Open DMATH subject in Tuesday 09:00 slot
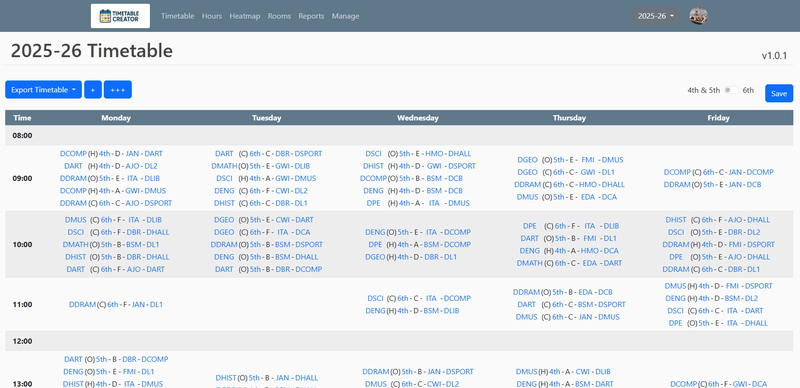The width and height of the screenshot is (800, 388). tap(224, 166)
